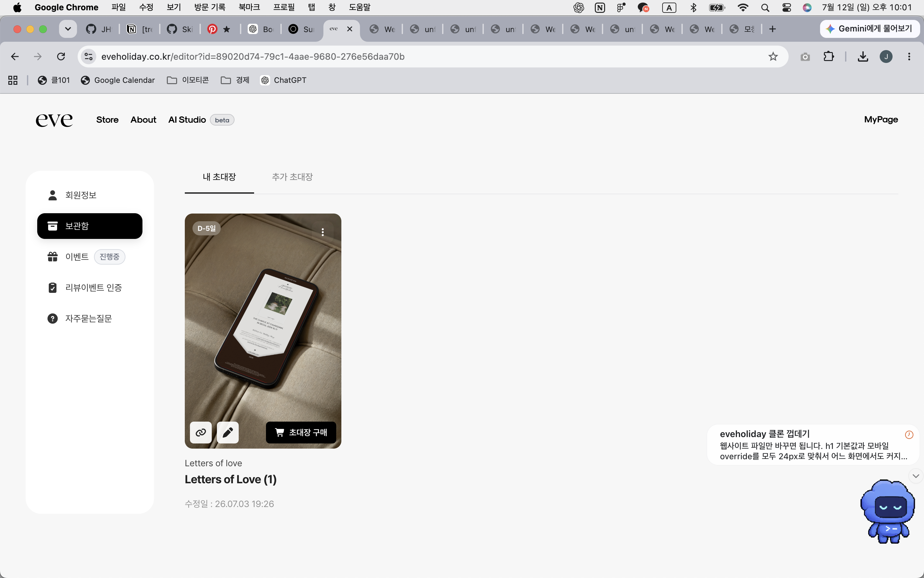Open Chrome downloads
924x578 pixels.
pos(863,57)
